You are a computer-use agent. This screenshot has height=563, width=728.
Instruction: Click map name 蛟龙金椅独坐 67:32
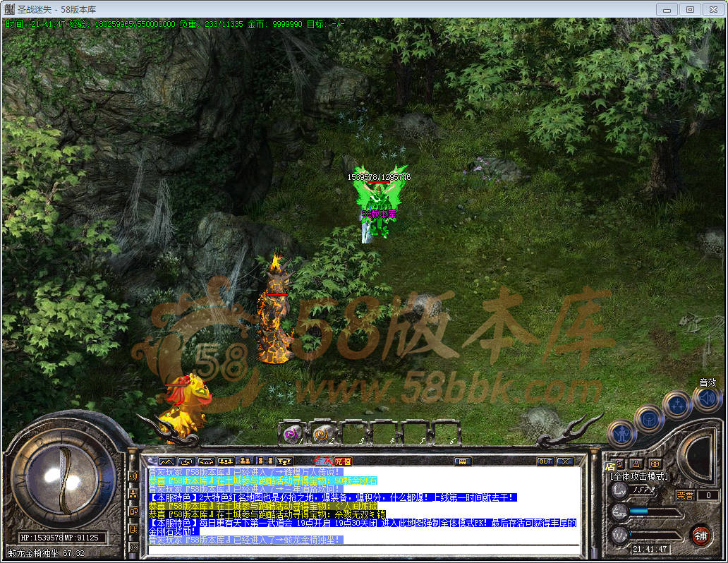click(47, 553)
